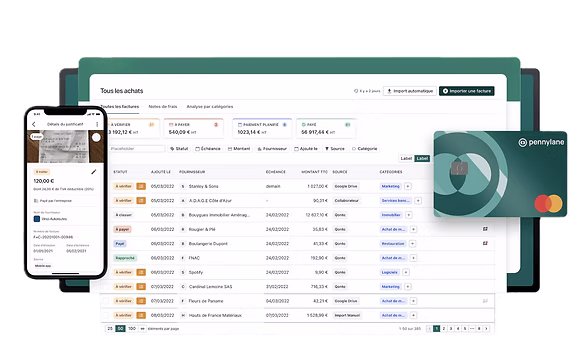The width and height of the screenshot is (584, 364).
Task: Select the À payer summary card
Action: pyautogui.click(x=194, y=128)
